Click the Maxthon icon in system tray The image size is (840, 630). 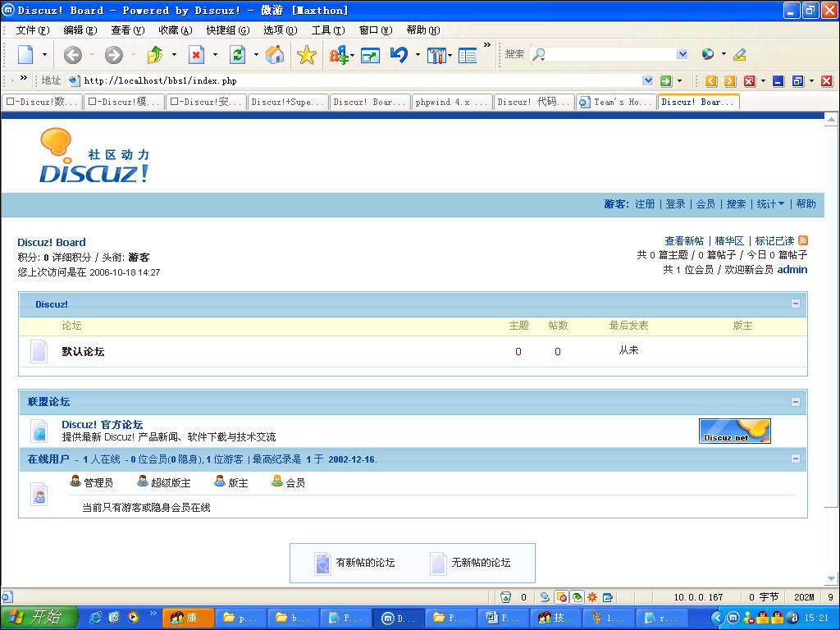pyautogui.click(x=733, y=618)
